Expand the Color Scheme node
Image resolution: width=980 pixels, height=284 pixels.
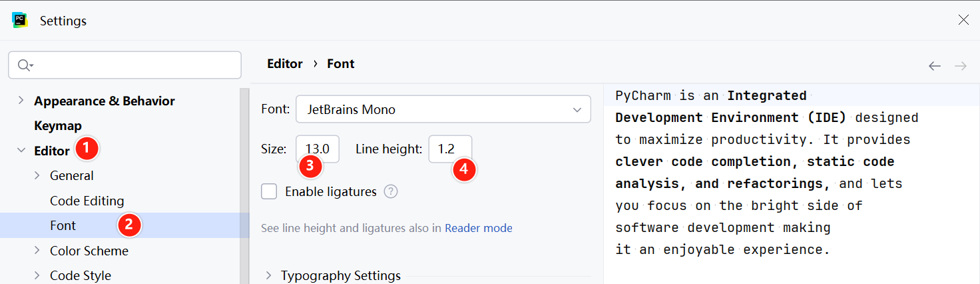[37, 251]
